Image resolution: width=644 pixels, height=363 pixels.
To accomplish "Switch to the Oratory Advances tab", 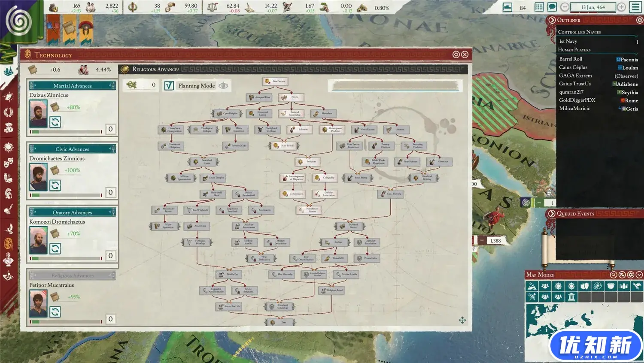I will tap(73, 212).
